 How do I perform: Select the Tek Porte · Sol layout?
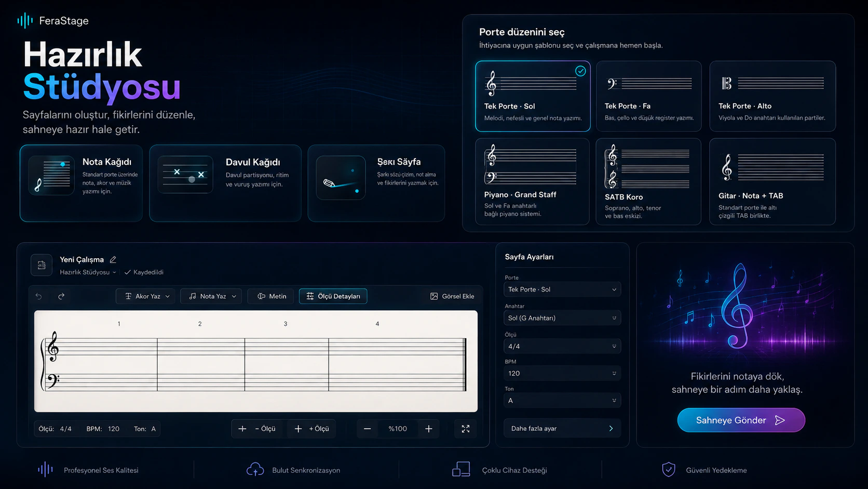pyautogui.click(x=533, y=96)
